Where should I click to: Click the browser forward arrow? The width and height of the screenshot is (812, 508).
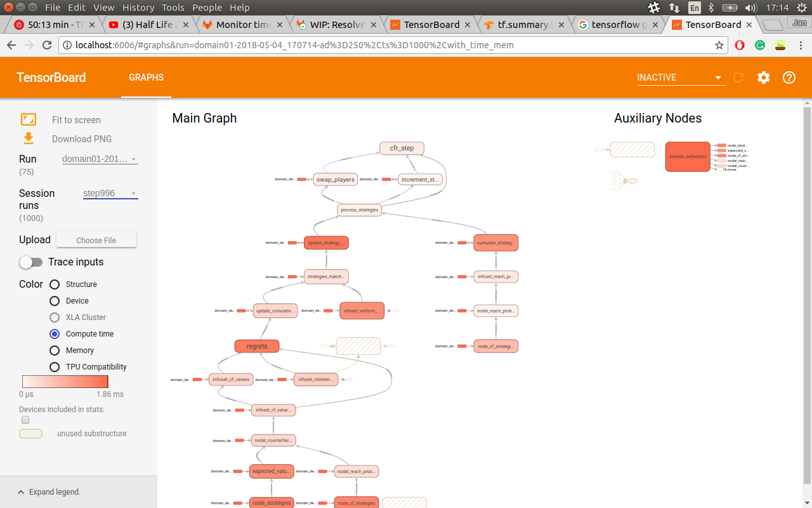click(29, 45)
